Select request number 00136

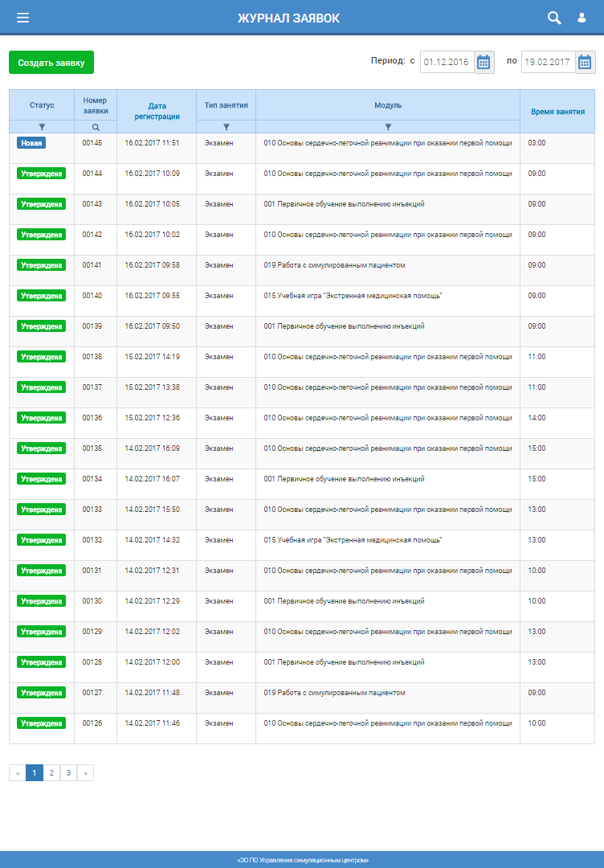92,418
